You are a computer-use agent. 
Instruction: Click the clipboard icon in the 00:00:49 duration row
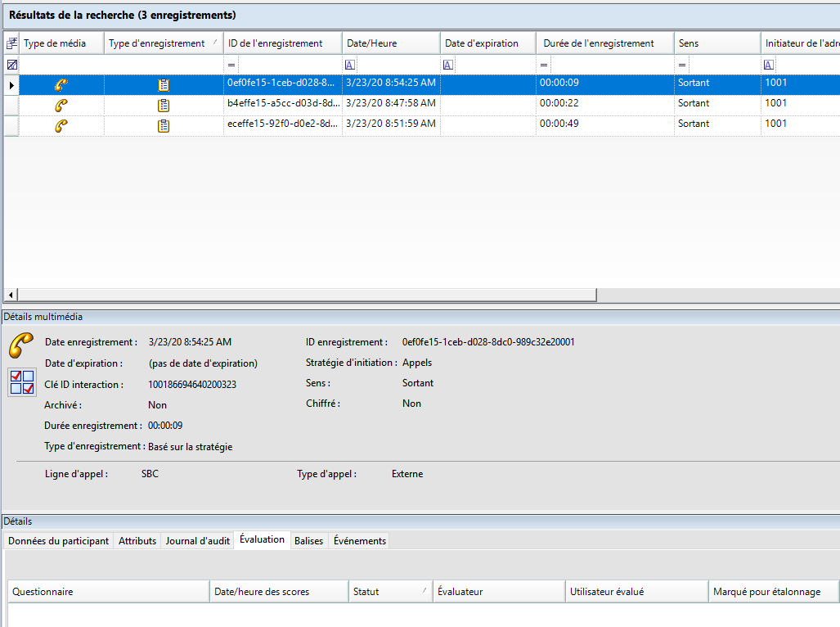click(164, 125)
